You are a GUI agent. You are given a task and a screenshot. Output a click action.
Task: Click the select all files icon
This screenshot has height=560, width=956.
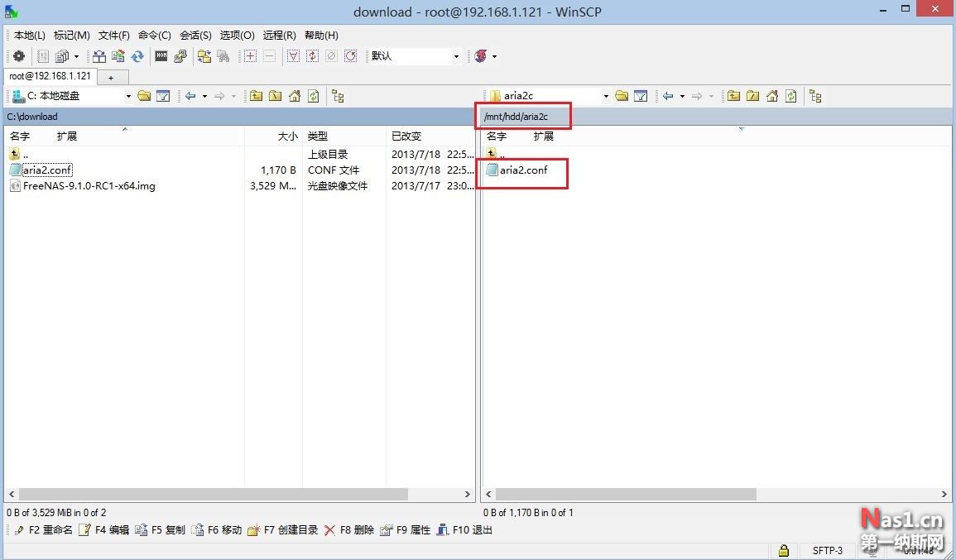coord(293,56)
